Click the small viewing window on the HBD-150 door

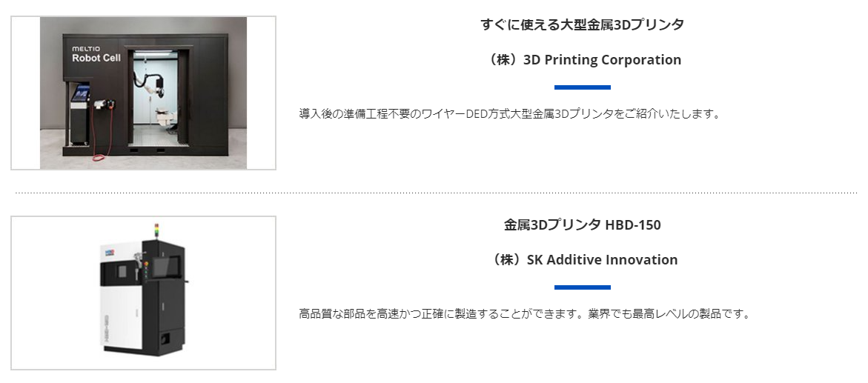[x=122, y=271]
